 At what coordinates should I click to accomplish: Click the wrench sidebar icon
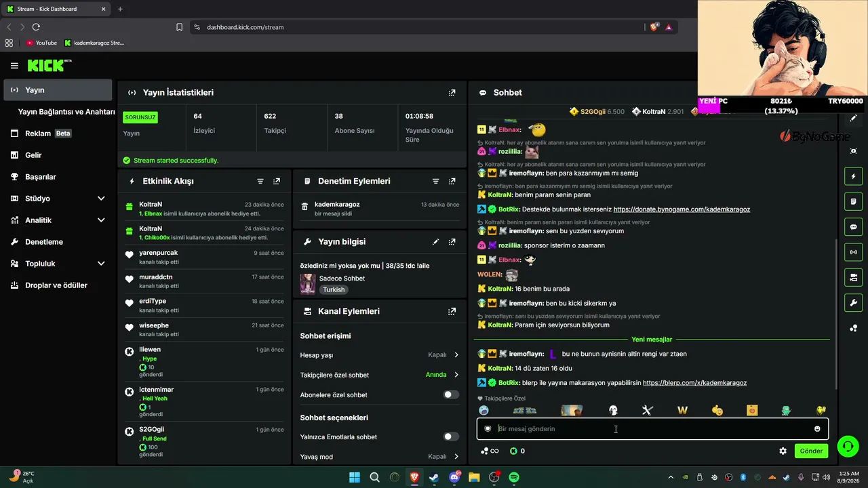tap(853, 302)
